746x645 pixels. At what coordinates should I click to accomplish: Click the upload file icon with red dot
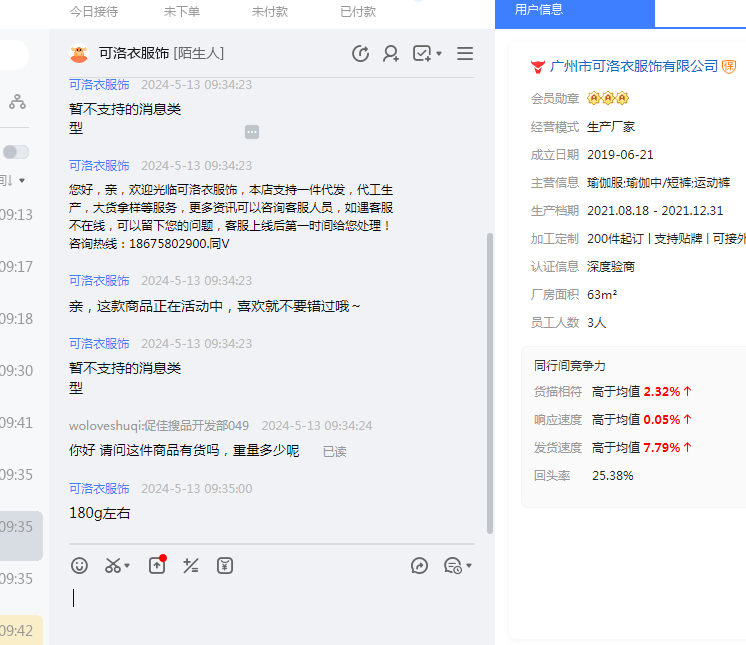(x=157, y=566)
